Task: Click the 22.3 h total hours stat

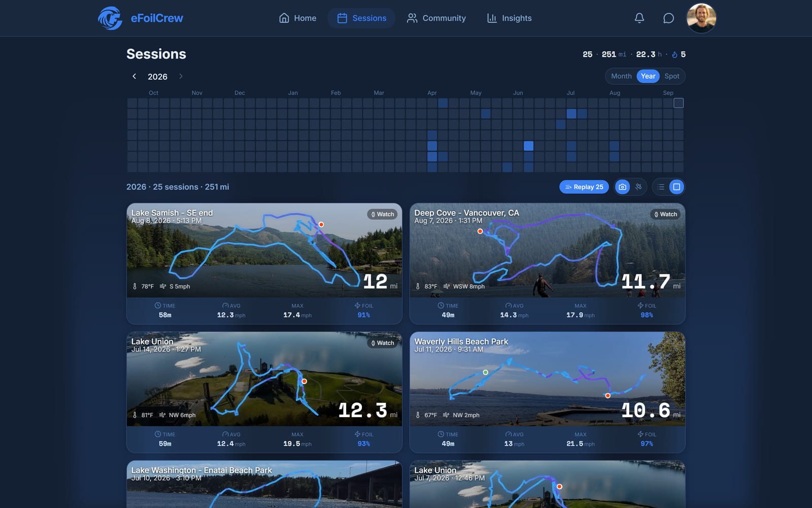Action: [649, 54]
